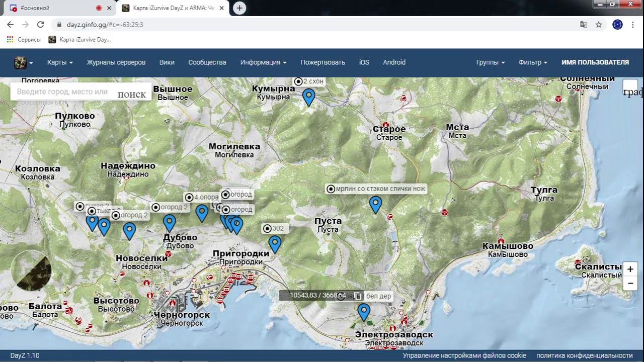Click the blue pin beneath the 4 опора label
The image size is (644, 362).
click(x=202, y=213)
